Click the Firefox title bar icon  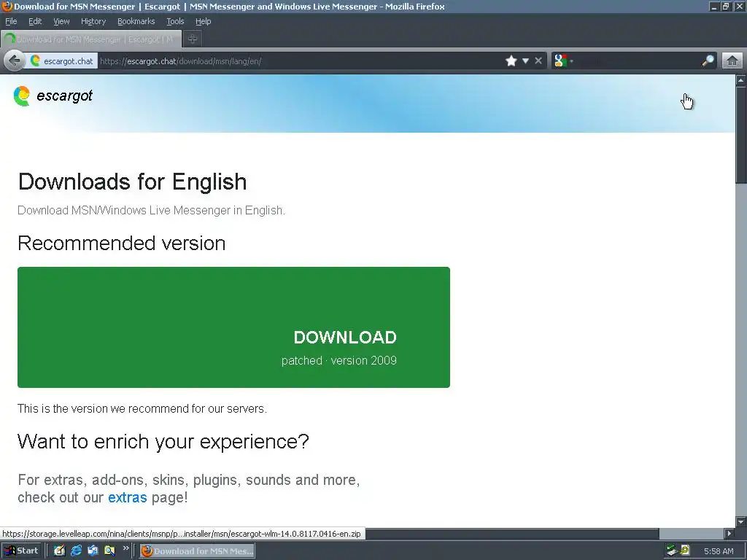click(7, 7)
